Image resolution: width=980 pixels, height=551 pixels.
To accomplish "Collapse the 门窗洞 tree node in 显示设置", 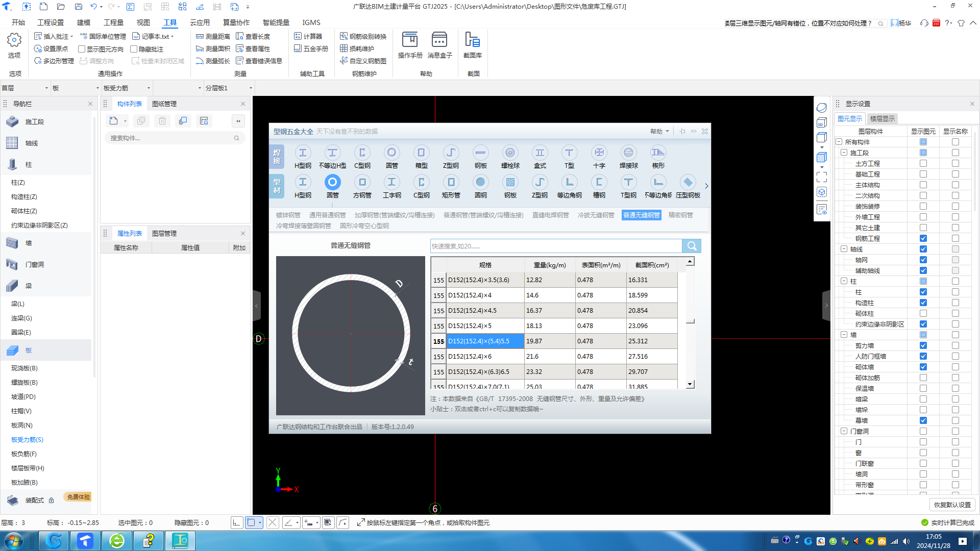I will pos(844,431).
